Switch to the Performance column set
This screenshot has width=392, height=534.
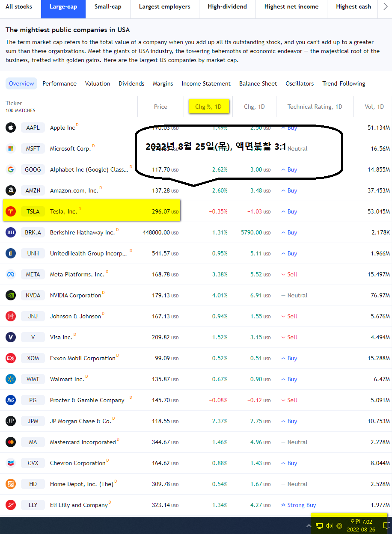(x=59, y=83)
